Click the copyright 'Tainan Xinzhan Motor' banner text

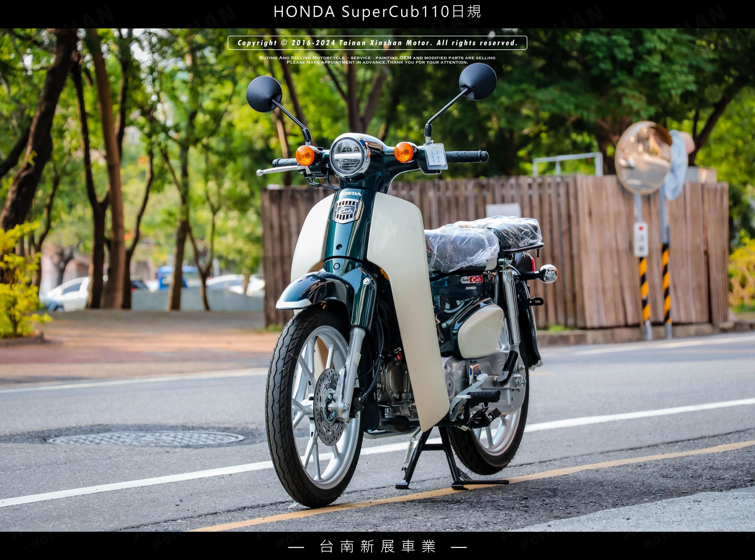coord(377,43)
